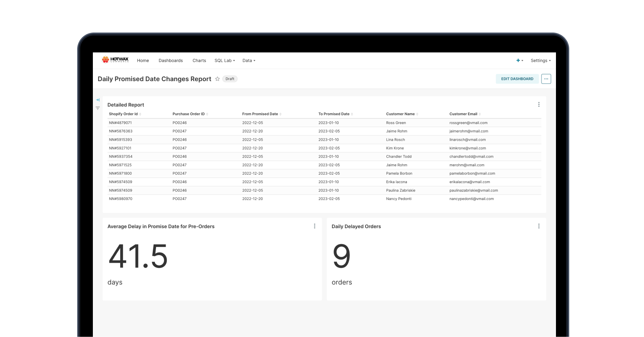
Task: Favorite the dashboard with the star icon
Action: pyautogui.click(x=217, y=79)
